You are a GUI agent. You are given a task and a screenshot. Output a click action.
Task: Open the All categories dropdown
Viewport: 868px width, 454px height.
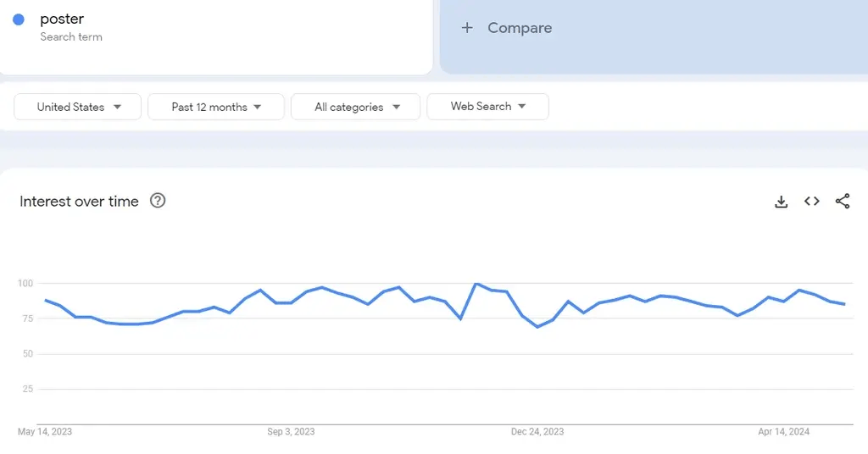(355, 107)
